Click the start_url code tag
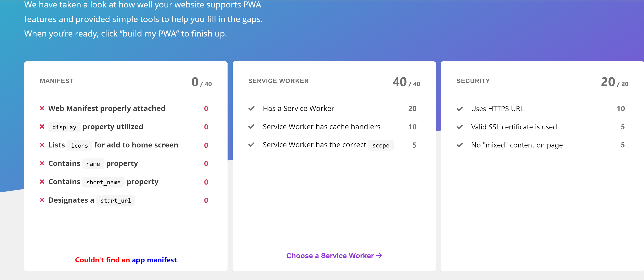Image resolution: width=644 pixels, height=280 pixels. pyautogui.click(x=116, y=200)
